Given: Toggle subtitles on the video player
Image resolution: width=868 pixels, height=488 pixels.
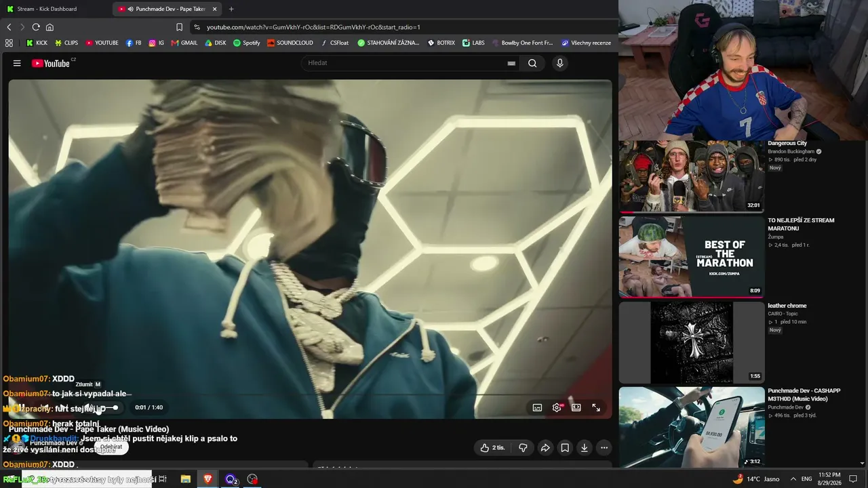Looking at the screenshot, I should [537, 407].
